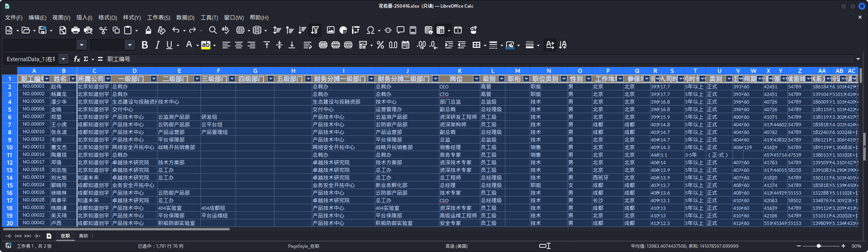Run the spelling check
The width and height of the screenshot is (868, 252).
pyautogui.click(x=226, y=30)
